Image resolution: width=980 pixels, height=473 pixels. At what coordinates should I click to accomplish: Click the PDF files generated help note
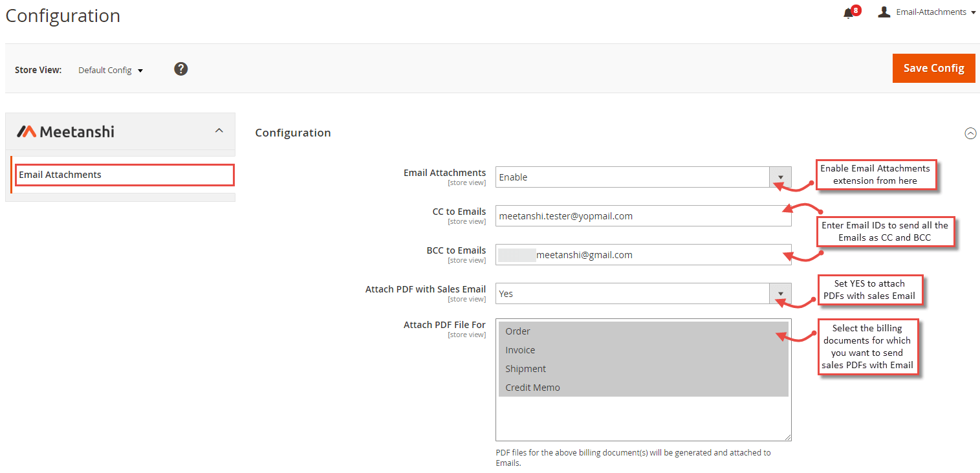click(x=633, y=457)
